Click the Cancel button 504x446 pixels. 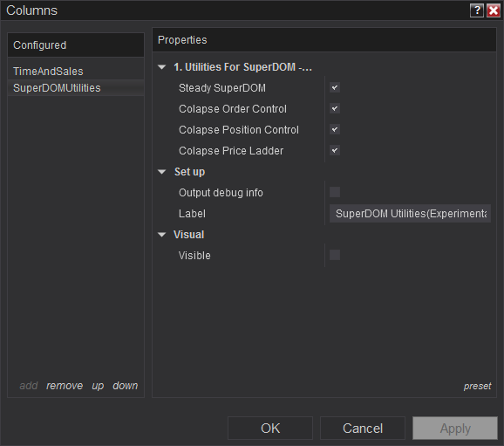point(363,429)
